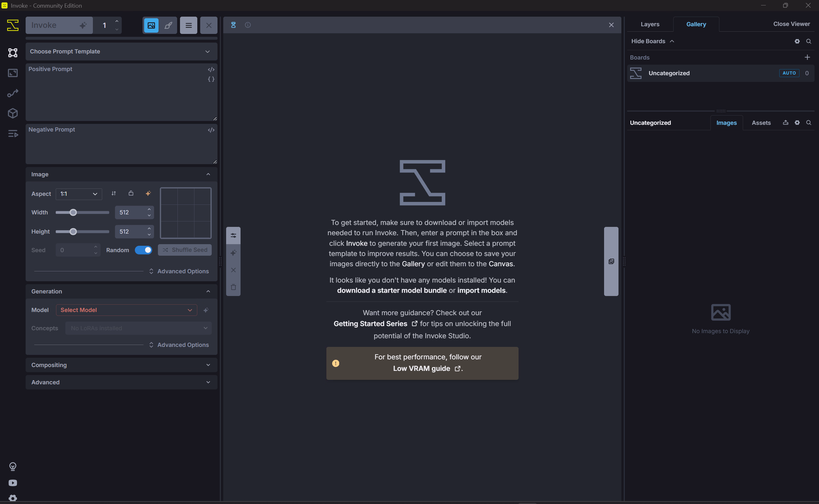Expand the Compositing section
The image size is (819, 504).
tap(121, 365)
